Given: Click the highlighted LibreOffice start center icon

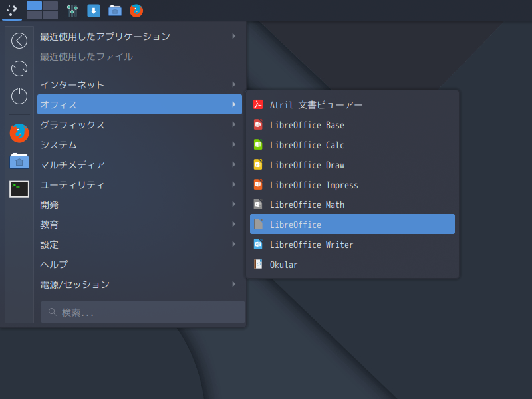Looking at the screenshot, I should (x=258, y=224).
